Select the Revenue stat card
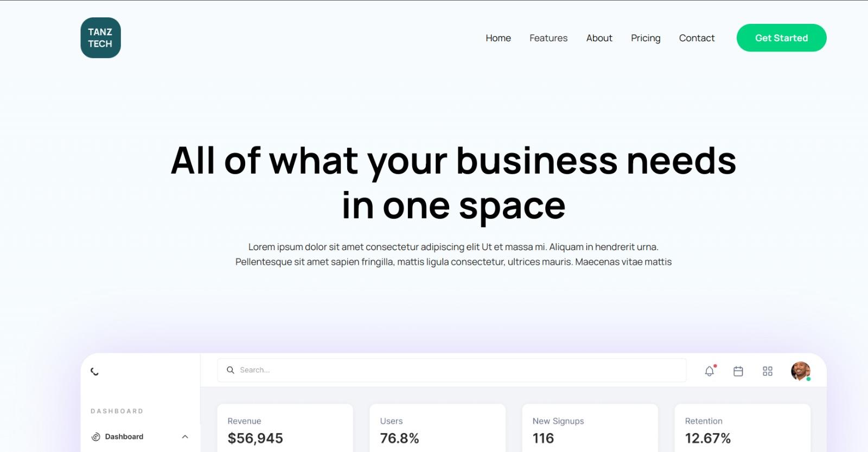Screen dimensions: 868x452 [x=285, y=429]
